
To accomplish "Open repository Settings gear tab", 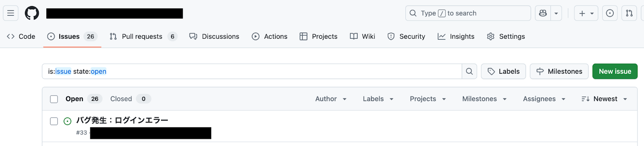I will [506, 36].
